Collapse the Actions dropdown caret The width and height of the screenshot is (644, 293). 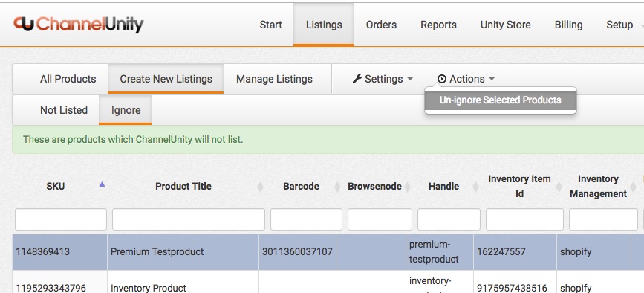click(492, 79)
